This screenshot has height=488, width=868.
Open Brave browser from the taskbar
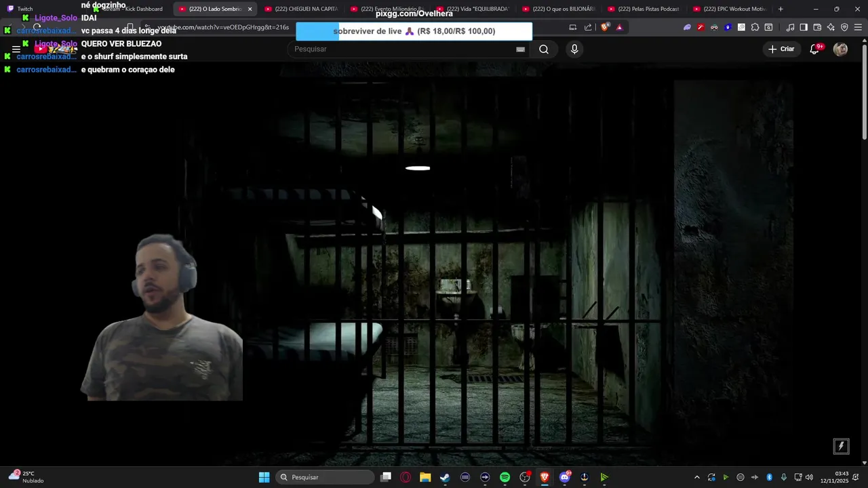pos(544,477)
